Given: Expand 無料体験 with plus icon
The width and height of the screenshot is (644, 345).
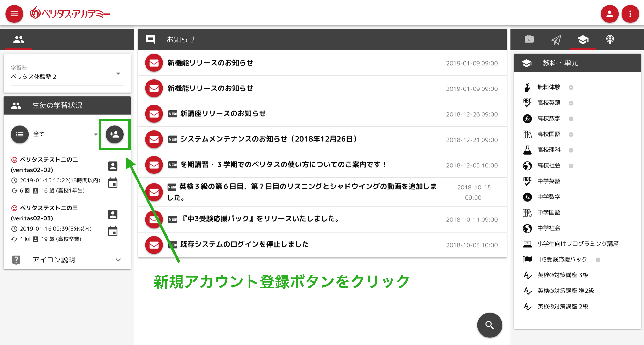Looking at the screenshot, I should [571, 88].
